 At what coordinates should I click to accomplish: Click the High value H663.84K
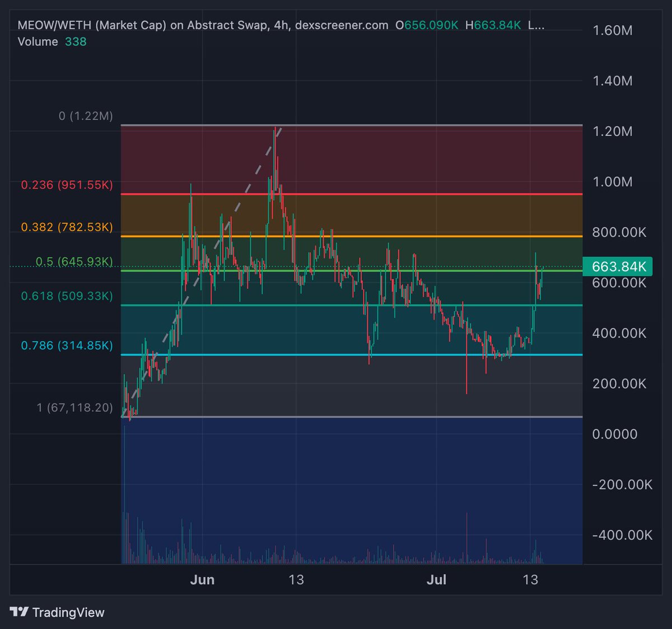pyautogui.click(x=493, y=25)
